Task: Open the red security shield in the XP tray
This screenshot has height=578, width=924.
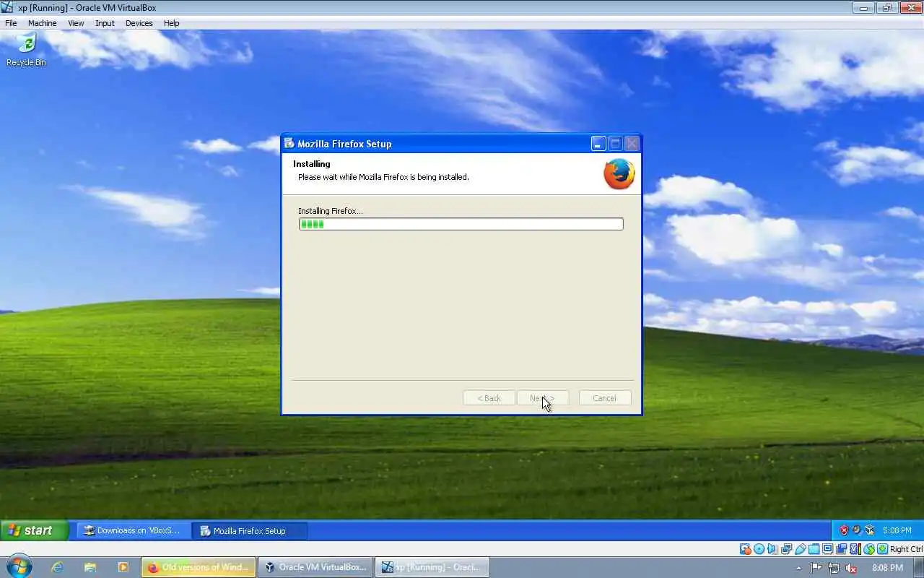Action: 844,530
